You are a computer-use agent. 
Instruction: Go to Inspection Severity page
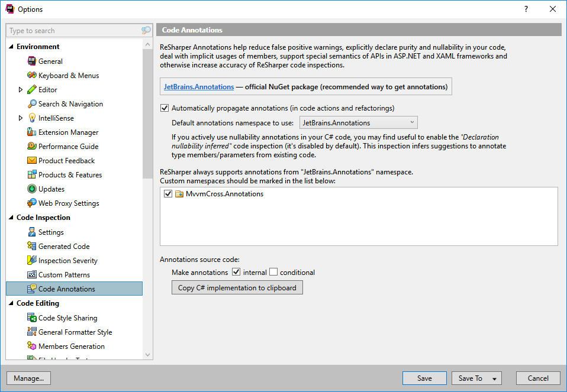pos(68,261)
